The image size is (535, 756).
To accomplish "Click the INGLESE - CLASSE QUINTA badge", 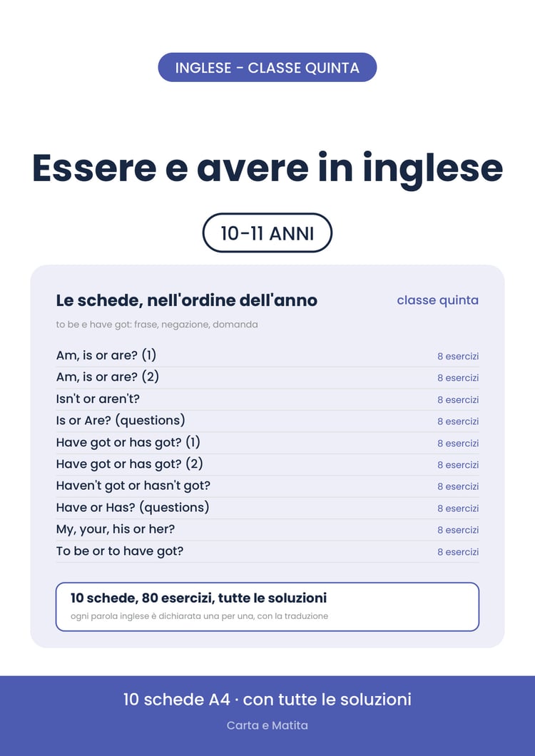I will point(267,68).
